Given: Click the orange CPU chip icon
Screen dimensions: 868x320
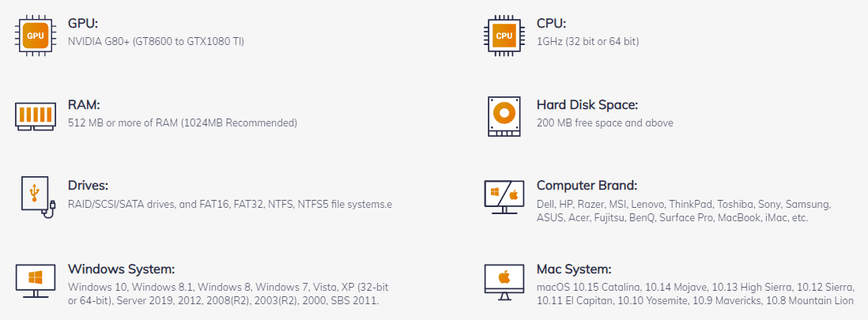Looking at the screenshot, I should point(504,36).
